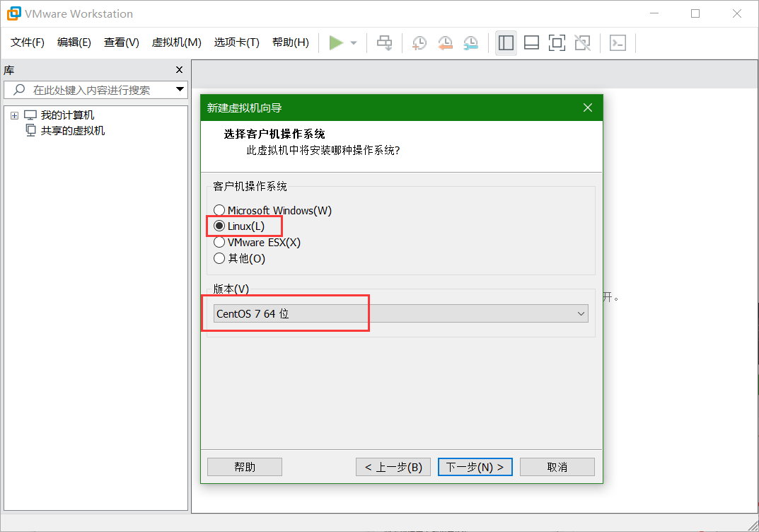The image size is (759, 532).
Task: Click the 下一步(N) > next button
Action: click(475, 467)
